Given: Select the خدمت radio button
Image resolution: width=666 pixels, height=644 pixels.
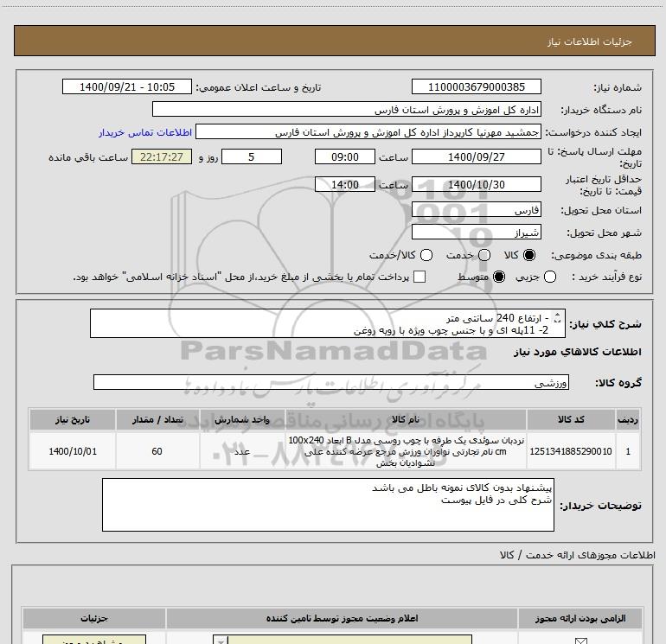Looking at the screenshot, I should click(x=484, y=255).
